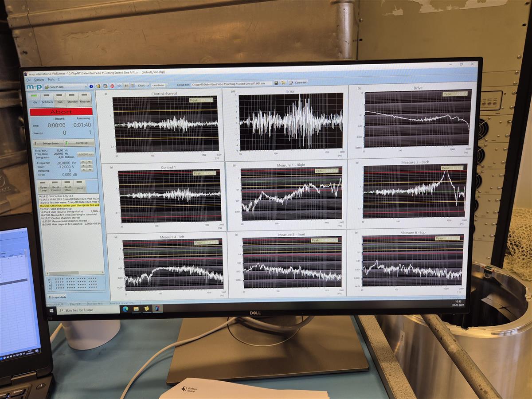Open the custom layout dropdown
The image size is (532, 399).
point(159,85)
